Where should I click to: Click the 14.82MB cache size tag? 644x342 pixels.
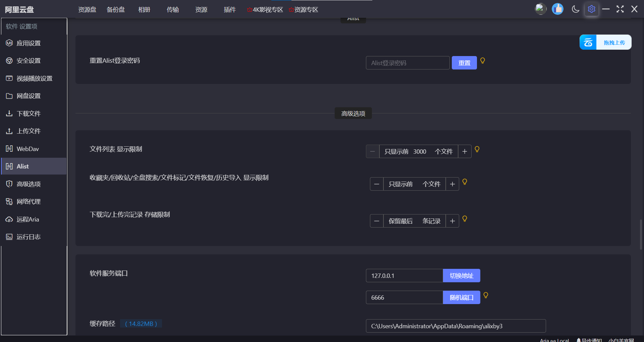pyautogui.click(x=141, y=324)
